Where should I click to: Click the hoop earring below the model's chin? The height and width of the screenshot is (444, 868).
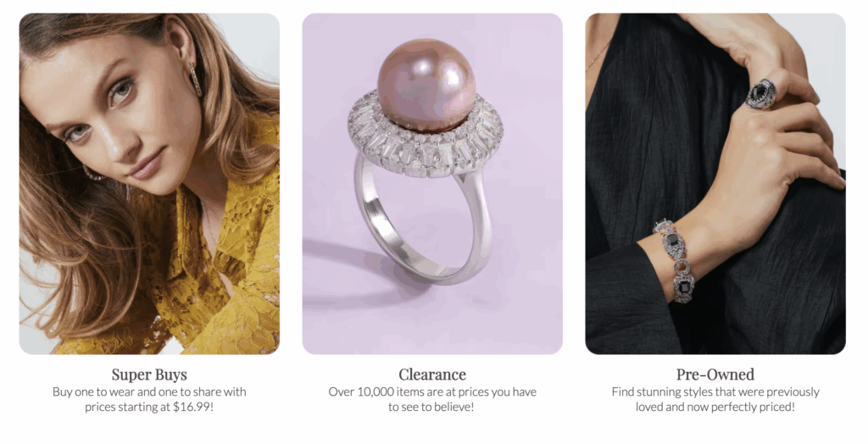[x=93, y=174]
